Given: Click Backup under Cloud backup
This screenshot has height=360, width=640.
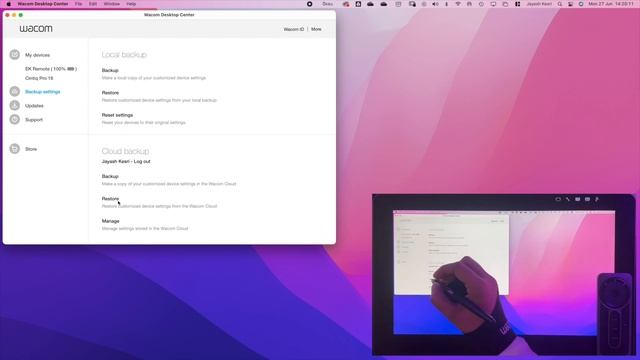Looking at the screenshot, I should [x=110, y=176].
